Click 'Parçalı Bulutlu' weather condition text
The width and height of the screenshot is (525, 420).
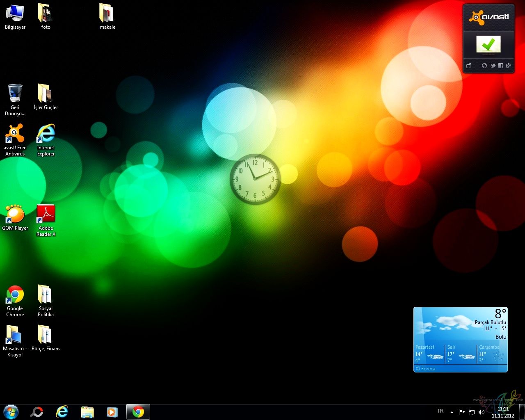click(x=491, y=322)
